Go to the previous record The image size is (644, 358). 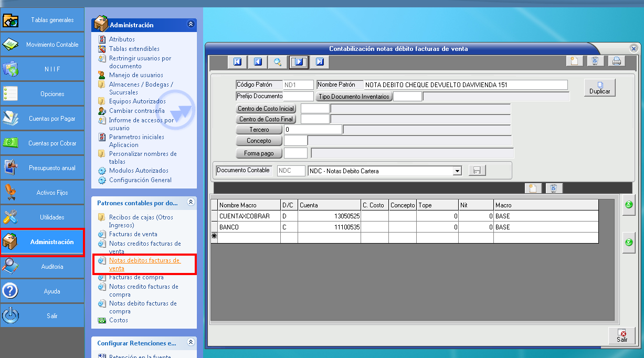tap(258, 62)
